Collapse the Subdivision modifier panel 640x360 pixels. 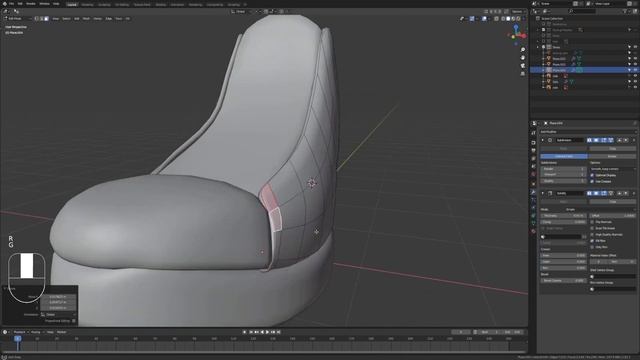[543, 140]
